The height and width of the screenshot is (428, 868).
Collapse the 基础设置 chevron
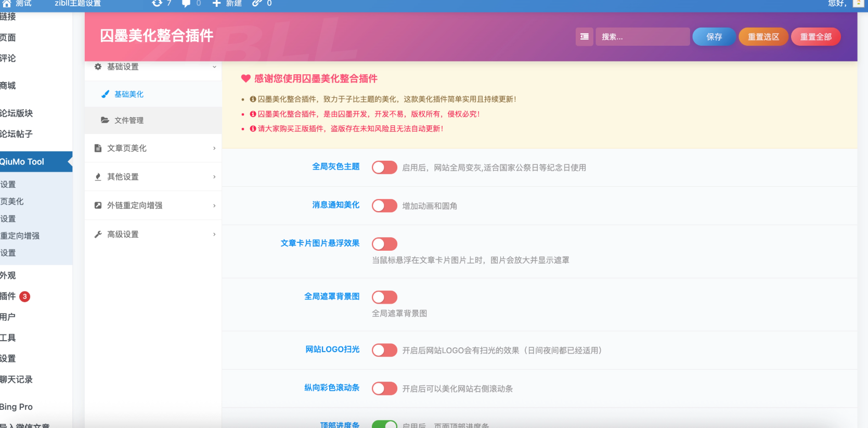(x=214, y=67)
